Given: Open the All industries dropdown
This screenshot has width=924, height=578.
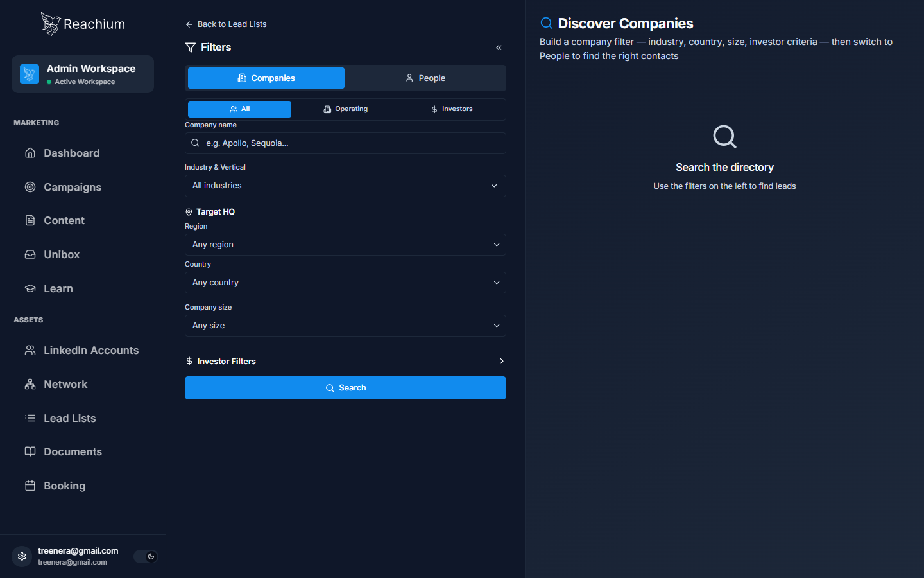Looking at the screenshot, I should pos(345,186).
